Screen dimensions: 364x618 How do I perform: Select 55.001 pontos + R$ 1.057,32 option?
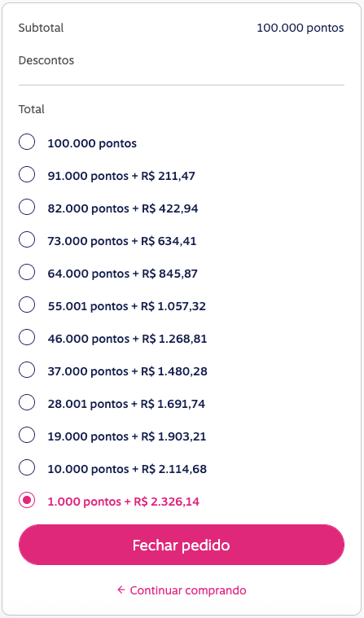coord(27,305)
